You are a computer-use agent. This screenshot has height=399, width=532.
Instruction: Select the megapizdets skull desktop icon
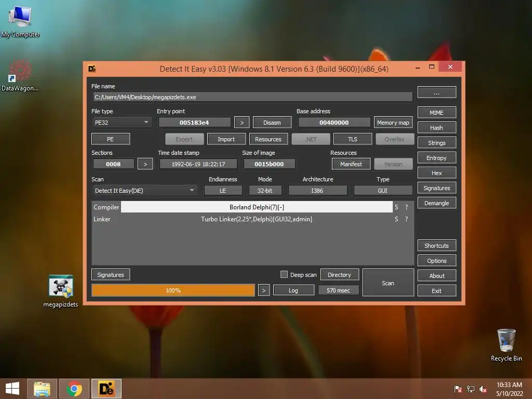tap(60, 291)
